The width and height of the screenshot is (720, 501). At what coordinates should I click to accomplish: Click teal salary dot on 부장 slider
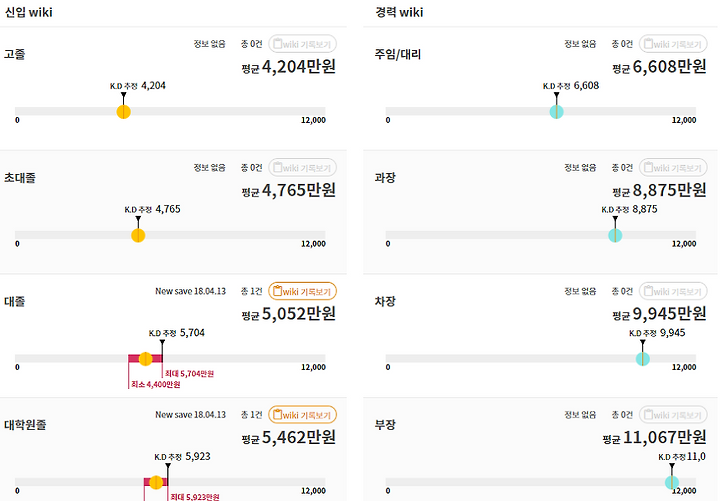(671, 482)
